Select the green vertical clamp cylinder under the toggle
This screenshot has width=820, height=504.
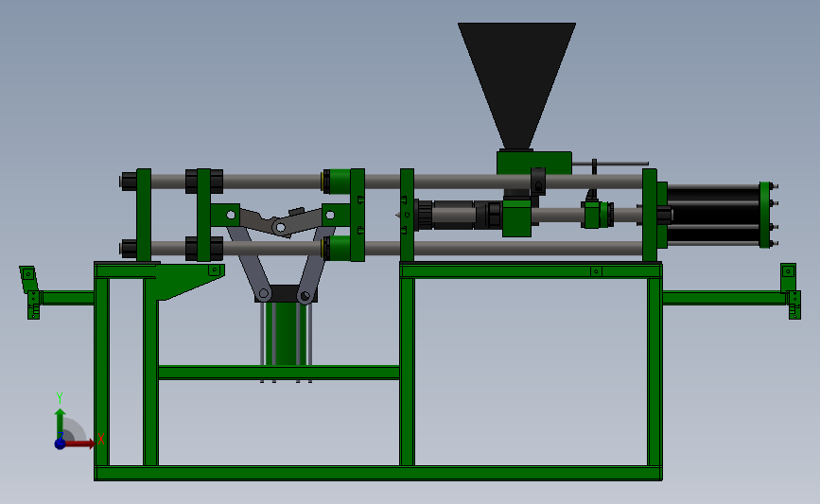[x=286, y=334]
